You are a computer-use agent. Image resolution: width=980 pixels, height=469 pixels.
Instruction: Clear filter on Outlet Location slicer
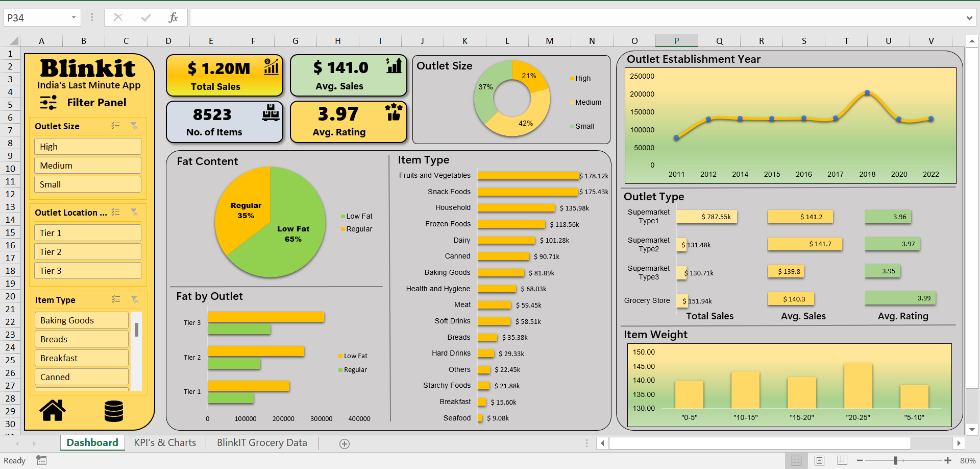tap(134, 212)
